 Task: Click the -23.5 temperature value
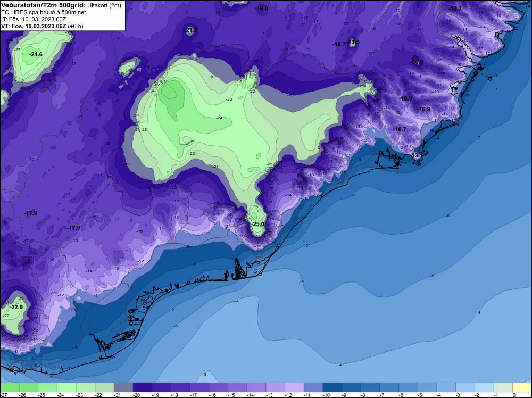(x=354, y=43)
